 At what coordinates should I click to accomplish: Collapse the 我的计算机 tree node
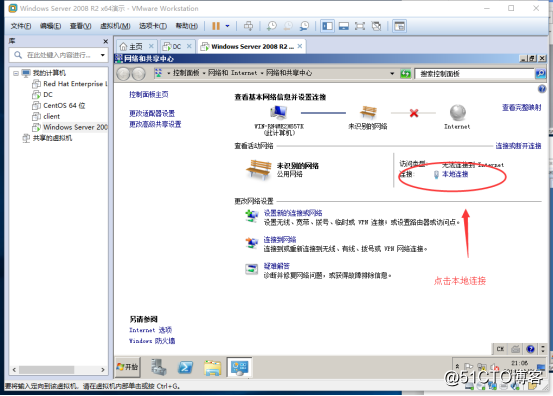point(16,73)
